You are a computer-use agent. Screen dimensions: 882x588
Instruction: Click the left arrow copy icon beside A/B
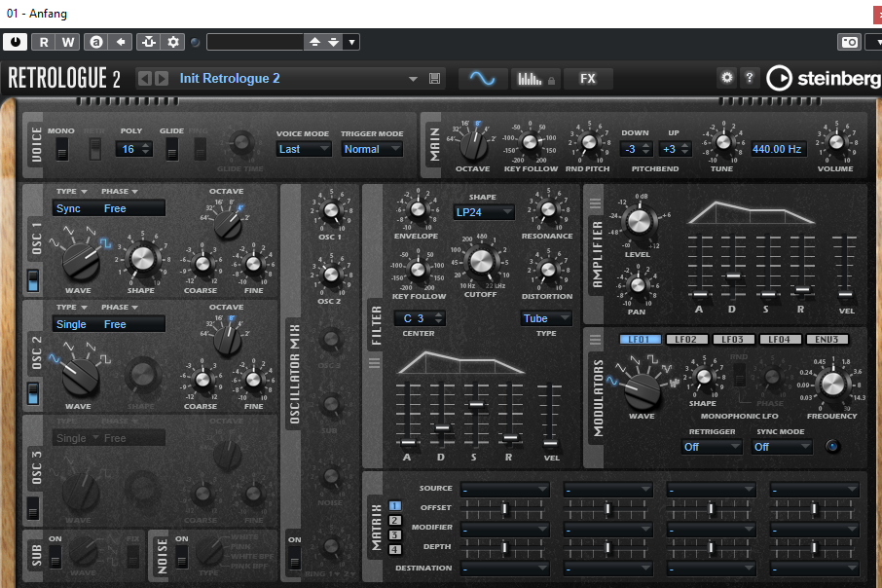pyautogui.click(x=121, y=42)
